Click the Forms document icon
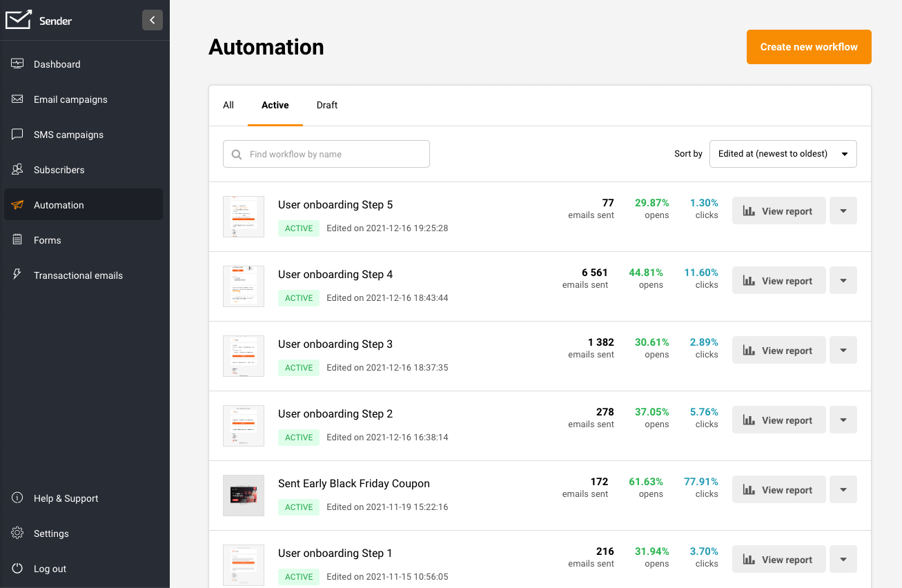This screenshot has height=588, width=902. click(x=18, y=240)
